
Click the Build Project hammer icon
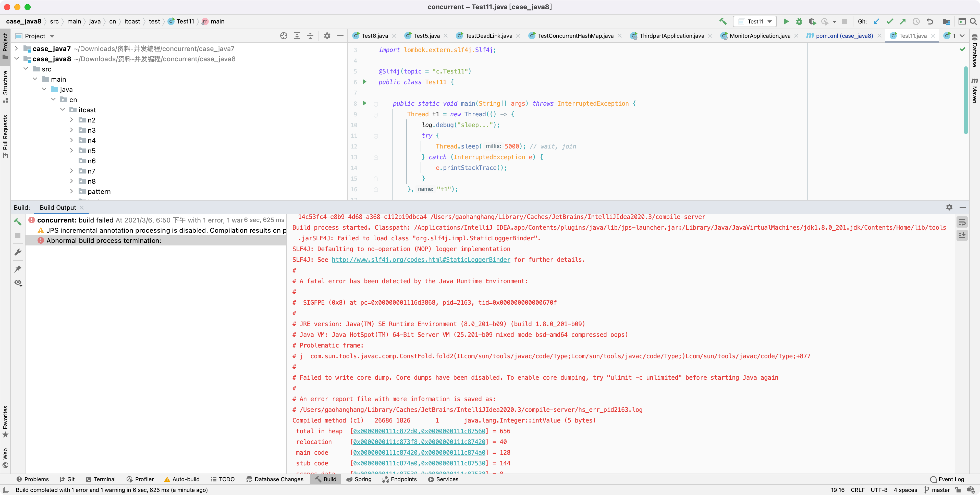coord(723,22)
